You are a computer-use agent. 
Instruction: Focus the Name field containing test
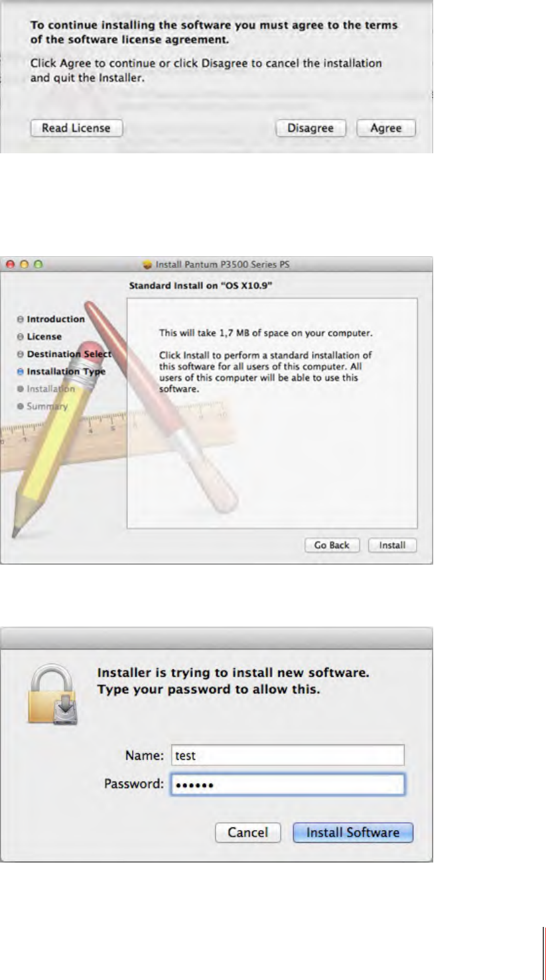click(x=287, y=755)
